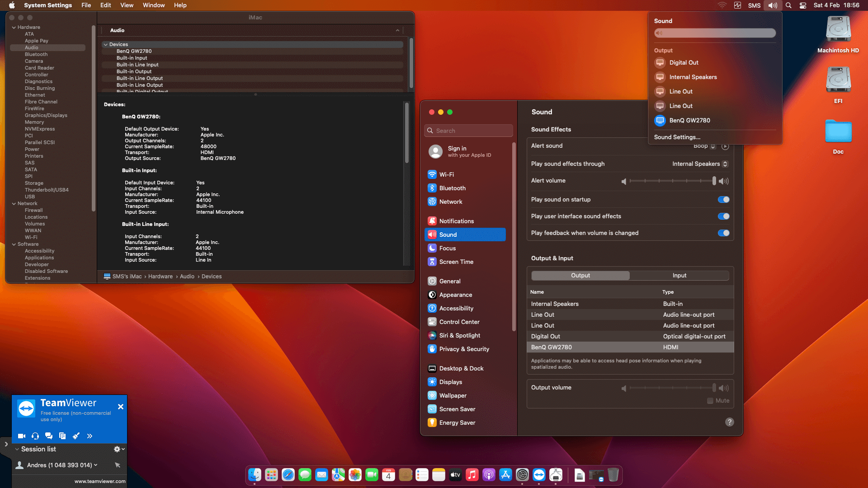Click the Control Center menu bar icon
868x488 pixels.
point(803,5)
